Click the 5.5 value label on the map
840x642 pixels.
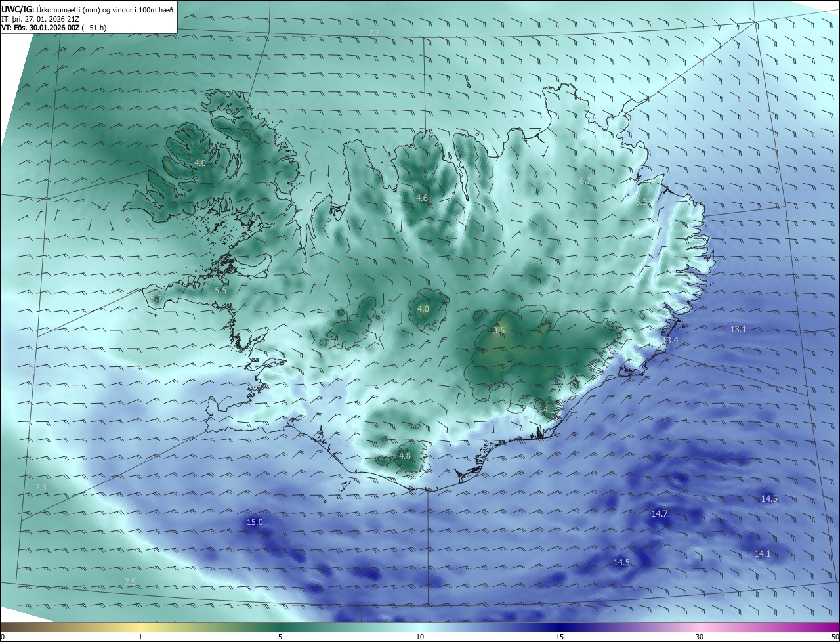tap(220, 290)
